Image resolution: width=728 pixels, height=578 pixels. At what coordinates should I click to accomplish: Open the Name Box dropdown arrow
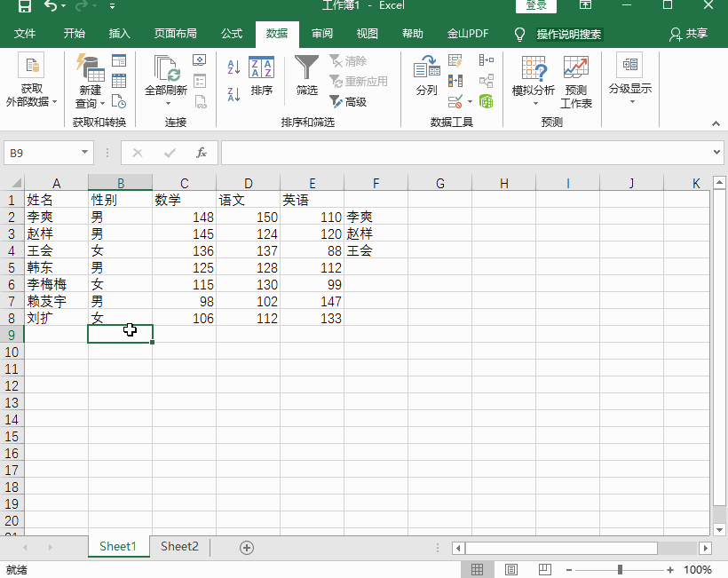[85, 153]
